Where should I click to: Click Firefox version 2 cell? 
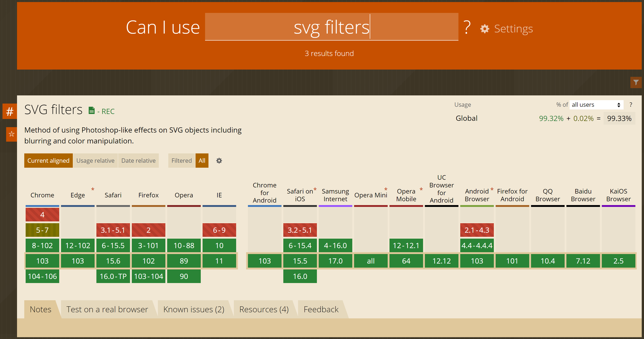pos(149,230)
